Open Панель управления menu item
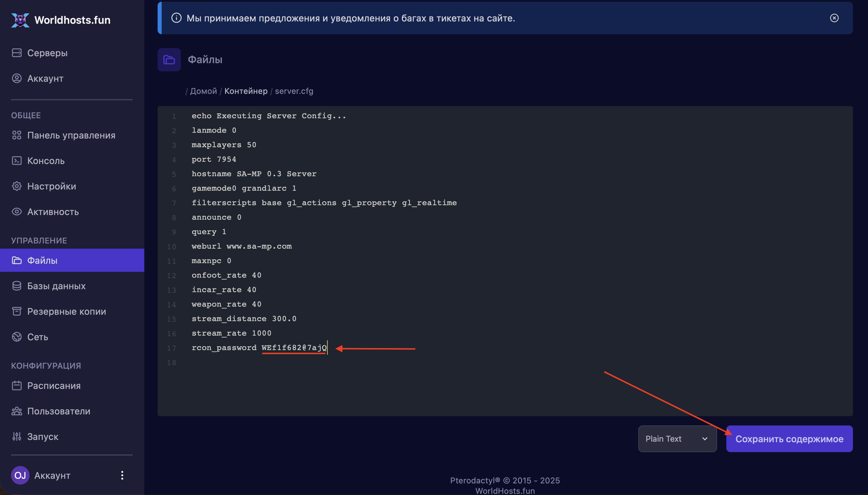 pos(71,135)
